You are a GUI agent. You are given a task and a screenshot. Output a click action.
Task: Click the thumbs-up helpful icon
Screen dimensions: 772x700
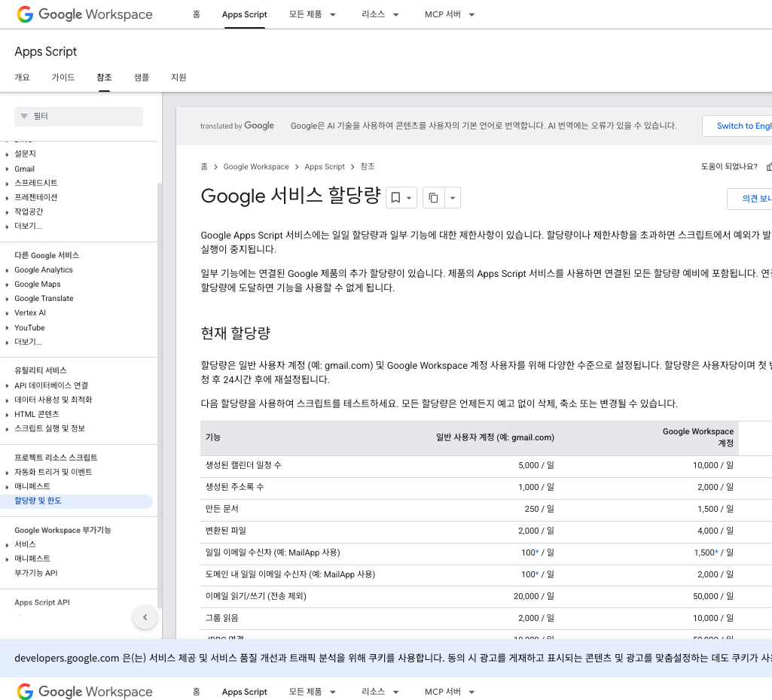(x=769, y=167)
